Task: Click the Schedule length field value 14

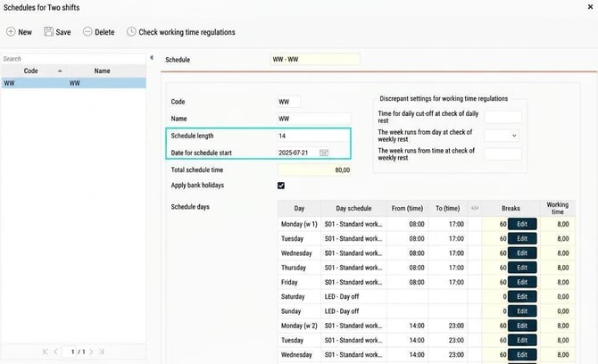Action: tap(313, 136)
